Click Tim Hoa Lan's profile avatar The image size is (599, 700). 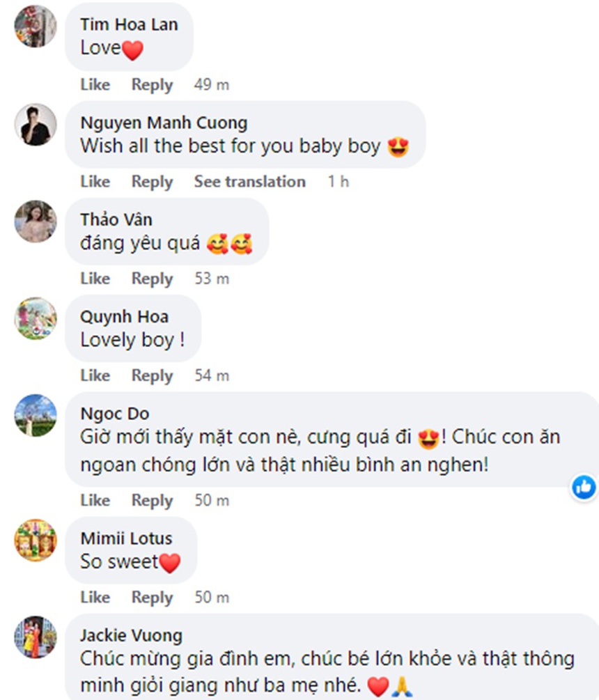pyautogui.click(x=36, y=26)
